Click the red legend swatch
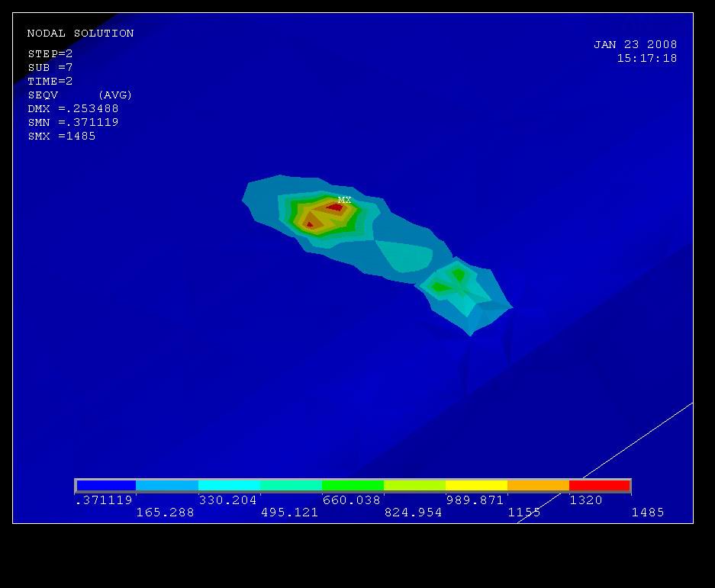 pyautogui.click(x=600, y=486)
